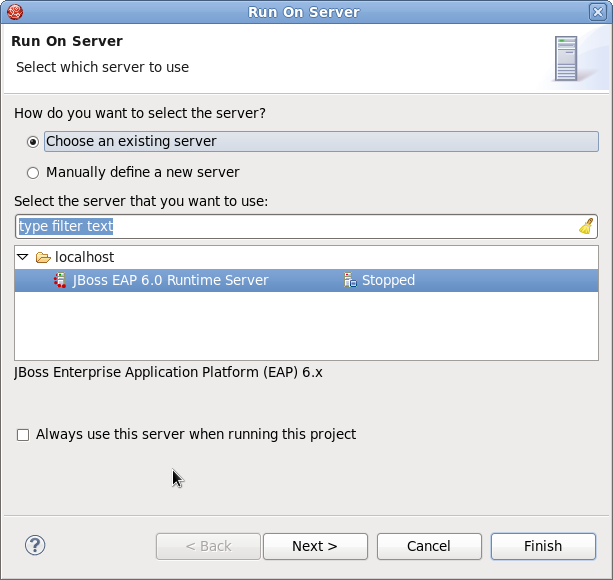
Task: Close the Run On Server dialog
Action: click(x=599, y=12)
